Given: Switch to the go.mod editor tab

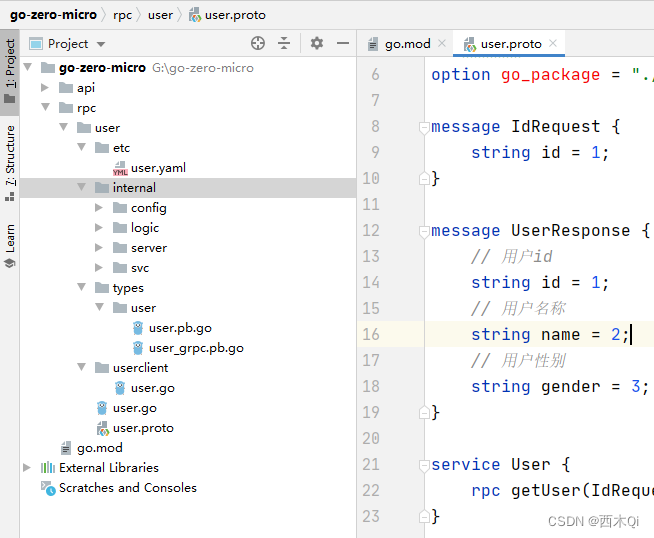Looking at the screenshot, I should [407, 44].
